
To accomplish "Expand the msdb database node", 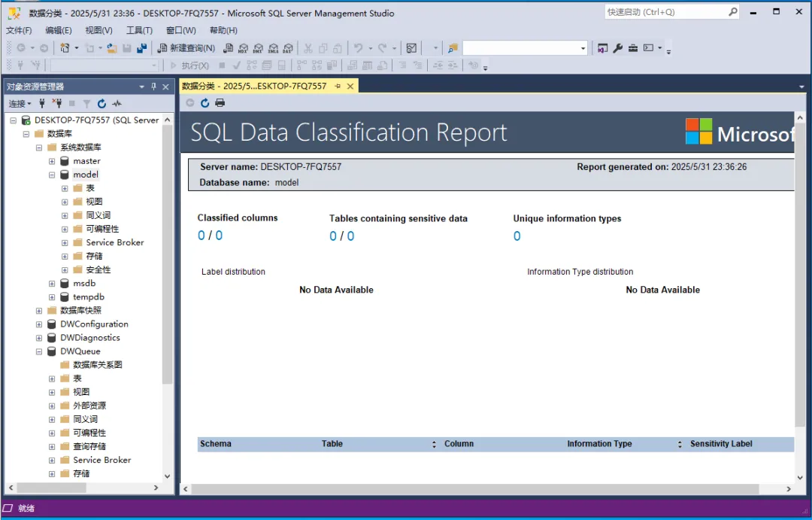I will (x=52, y=284).
